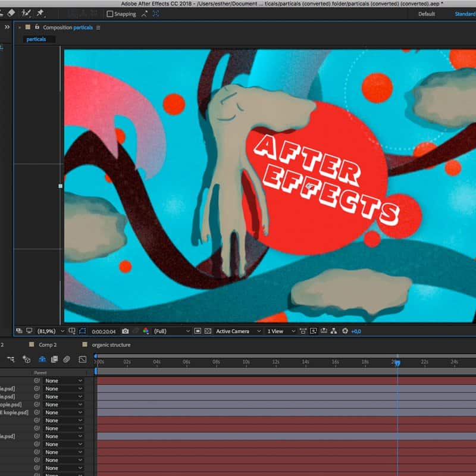Click the pick whip in opie.psd row
Image resolution: width=476 pixels, height=476 pixels.
(x=37, y=405)
